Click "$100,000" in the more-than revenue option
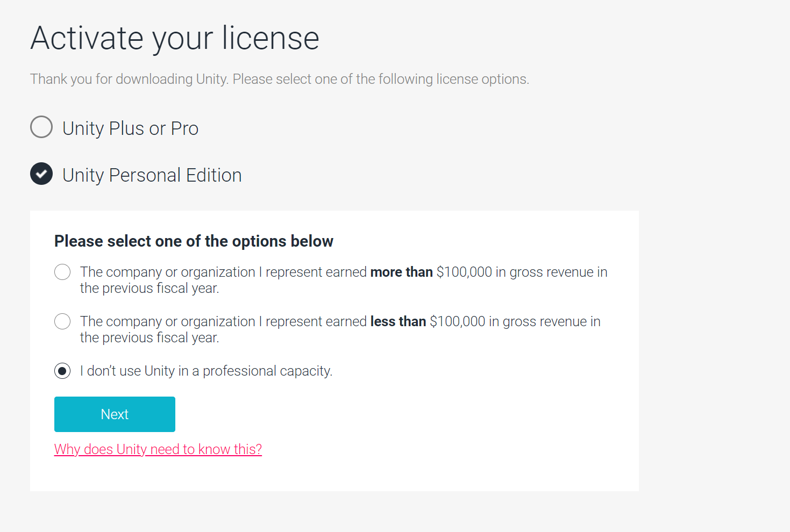 point(464,272)
